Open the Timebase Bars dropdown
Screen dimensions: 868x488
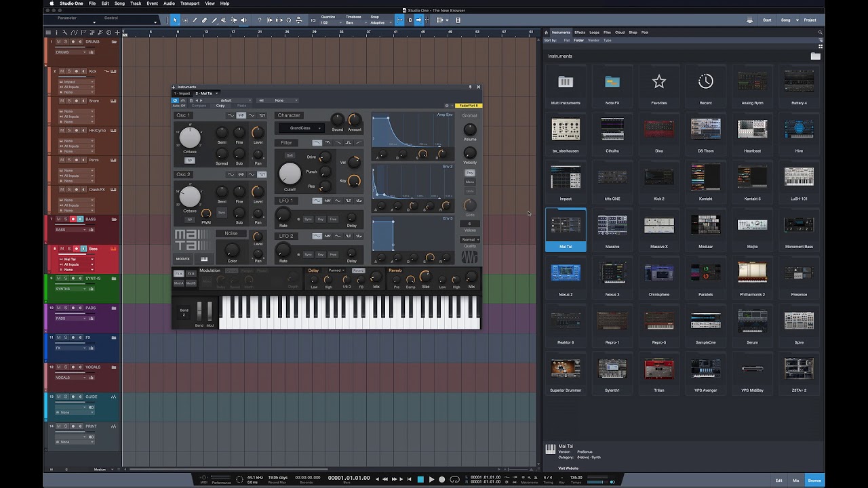pyautogui.click(x=357, y=22)
